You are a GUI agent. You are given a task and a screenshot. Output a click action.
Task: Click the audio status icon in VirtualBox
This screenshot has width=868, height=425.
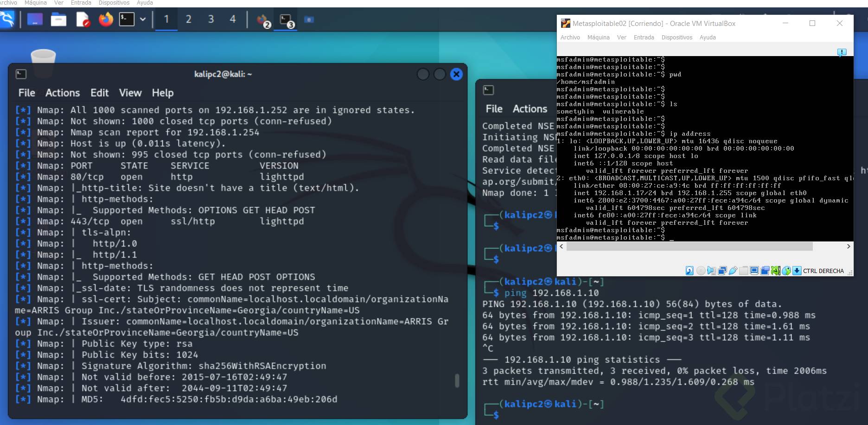(711, 271)
